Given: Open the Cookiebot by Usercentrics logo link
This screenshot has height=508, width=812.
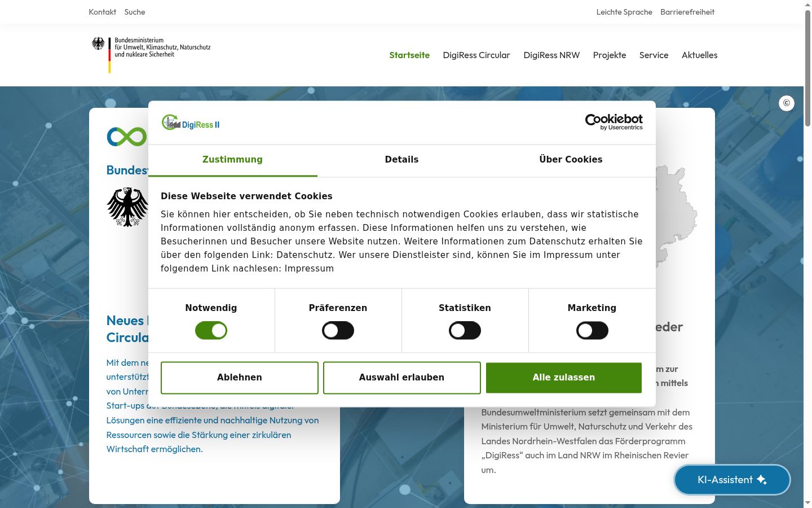Looking at the screenshot, I should pos(614,122).
